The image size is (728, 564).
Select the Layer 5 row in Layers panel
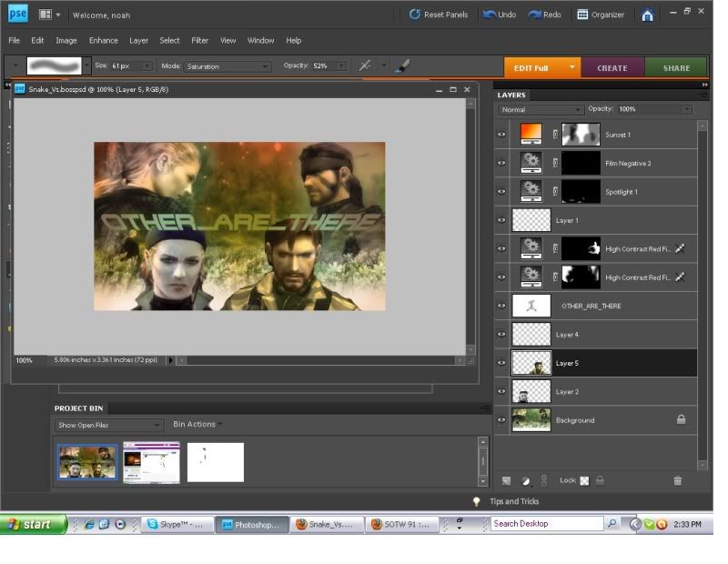[597, 363]
